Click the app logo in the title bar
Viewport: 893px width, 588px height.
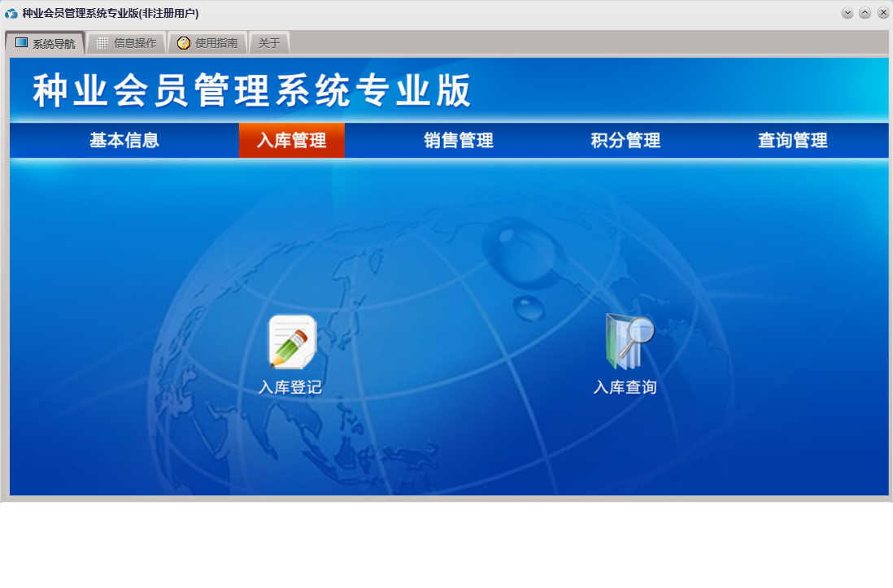11,14
